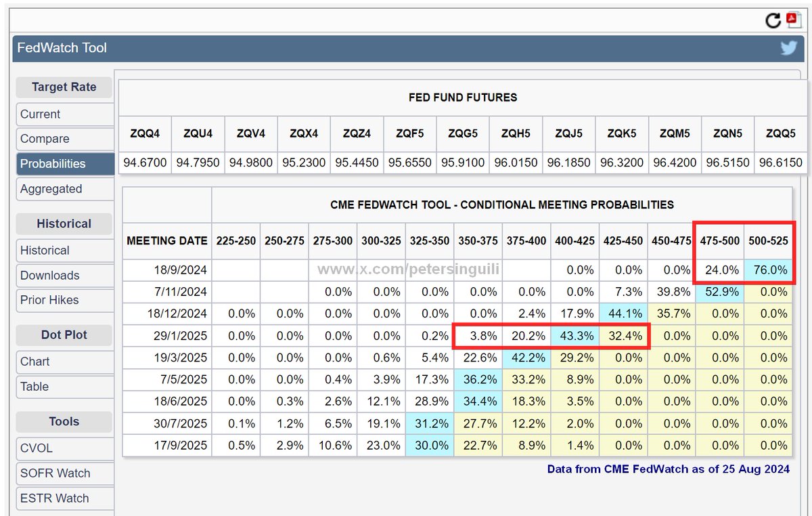Select the 19/3/2025 meeting date row
Screen dimensions: 812x516
coord(457,358)
